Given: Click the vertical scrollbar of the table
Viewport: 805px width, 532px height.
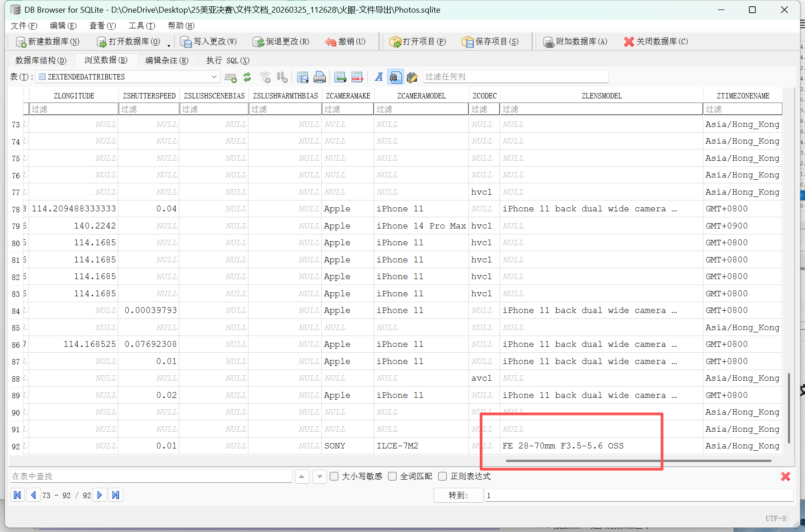Looking at the screenshot, I should 789,408.
